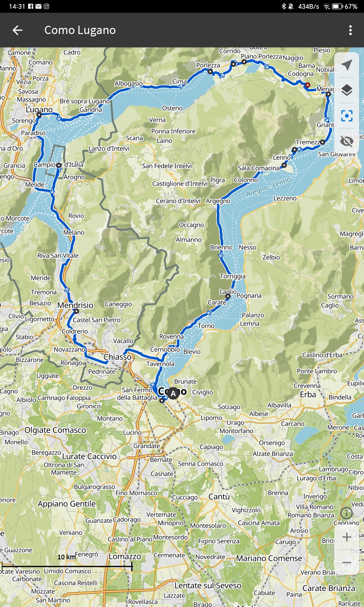Tap the waypoint near Porlezza
364x607 pixels.
coord(210,72)
